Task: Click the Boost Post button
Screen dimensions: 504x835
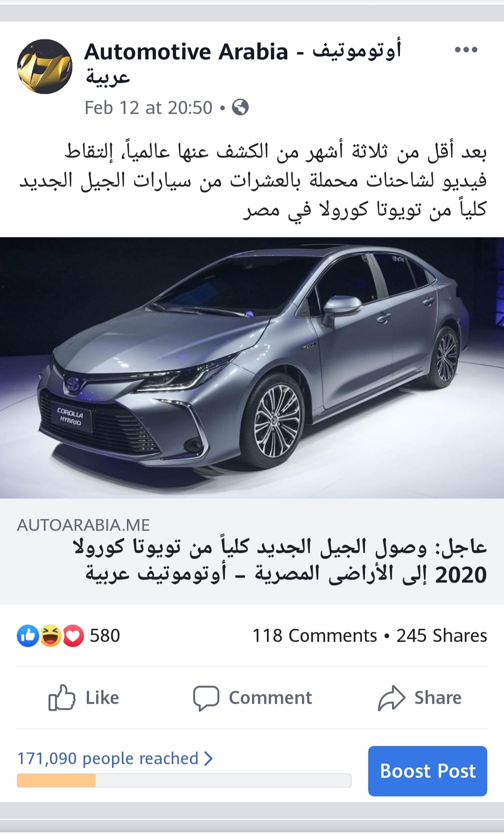Action: pyautogui.click(x=427, y=771)
